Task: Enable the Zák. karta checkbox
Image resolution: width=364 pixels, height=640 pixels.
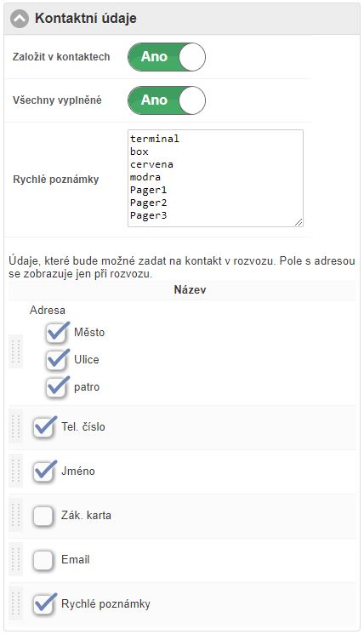Action: pos(43,516)
